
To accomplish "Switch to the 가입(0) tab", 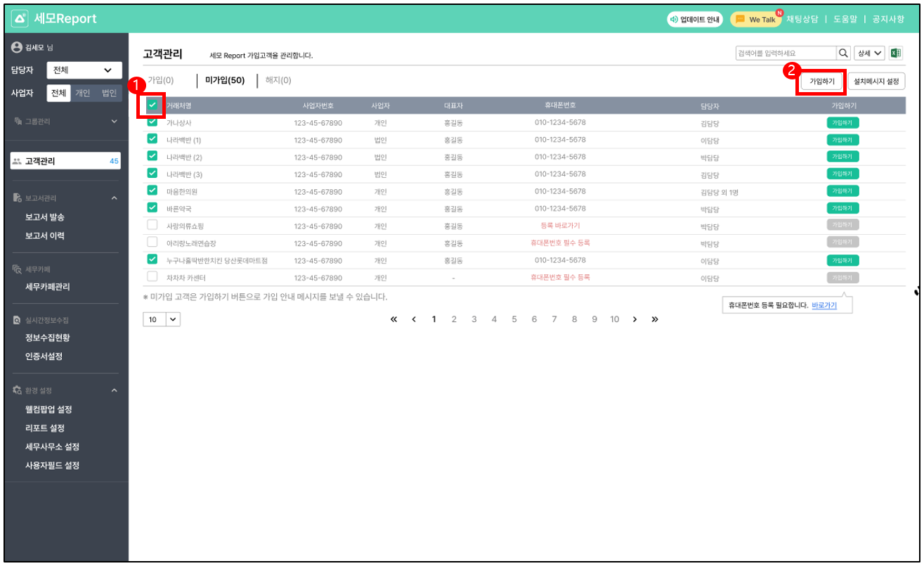I will click(161, 80).
